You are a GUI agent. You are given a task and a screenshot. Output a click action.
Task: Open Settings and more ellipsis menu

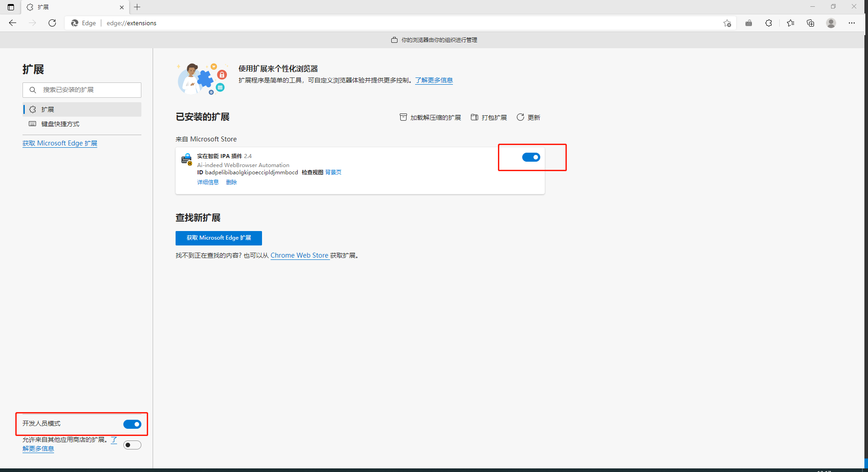click(x=851, y=23)
